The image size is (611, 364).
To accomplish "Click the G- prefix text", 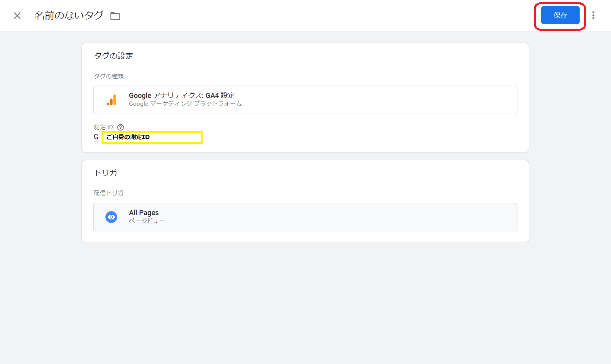I will pyautogui.click(x=97, y=137).
